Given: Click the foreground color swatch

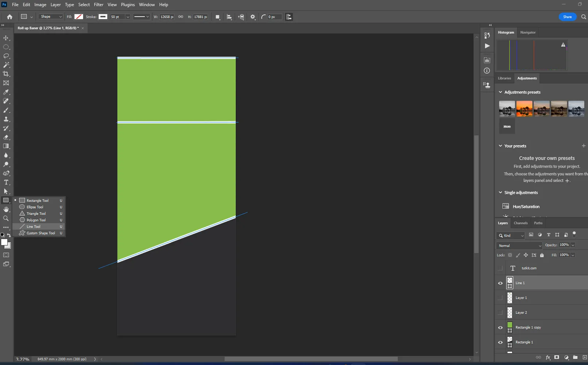Looking at the screenshot, I should pyautogui.click(x=4, y=242).
